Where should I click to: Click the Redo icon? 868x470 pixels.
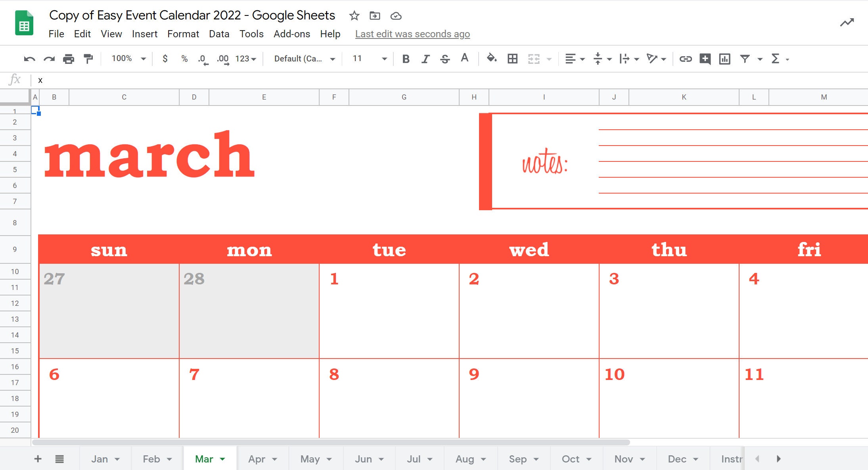pyautogui.click(x=49, y=59)
